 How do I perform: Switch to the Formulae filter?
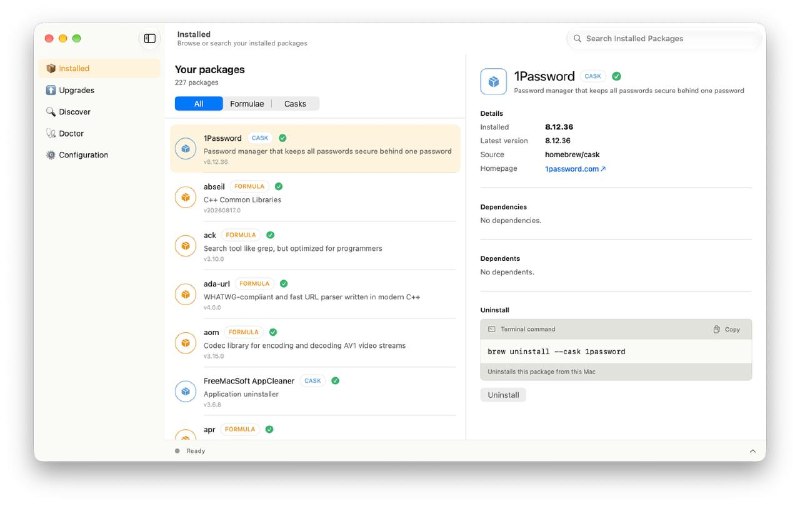247,104
